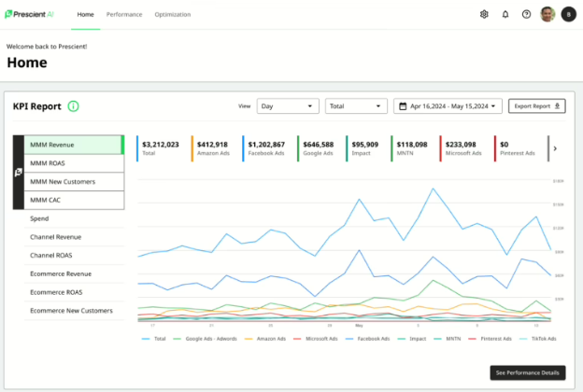Click the Prescient icon on the black sidebar strip
This screenshot has width=583, height=392.
point(19,173)
